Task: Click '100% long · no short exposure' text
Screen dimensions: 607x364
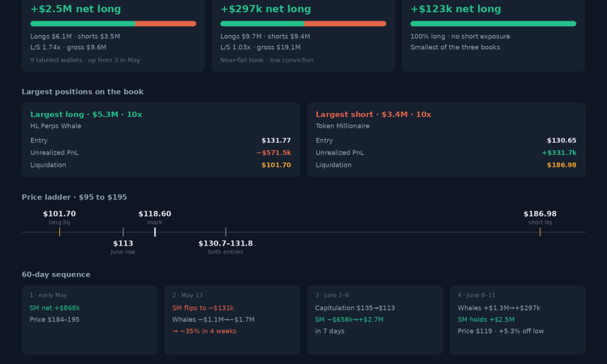Action: (x=460, y=36)
